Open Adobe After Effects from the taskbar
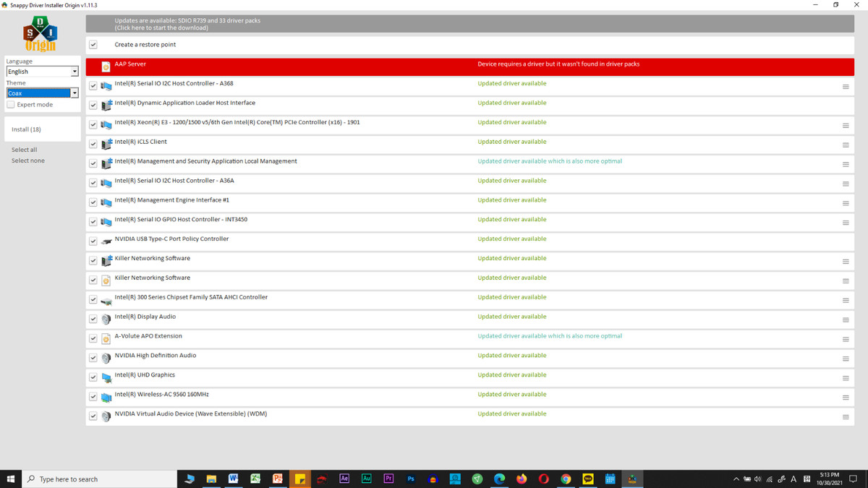 pos(344,479)
